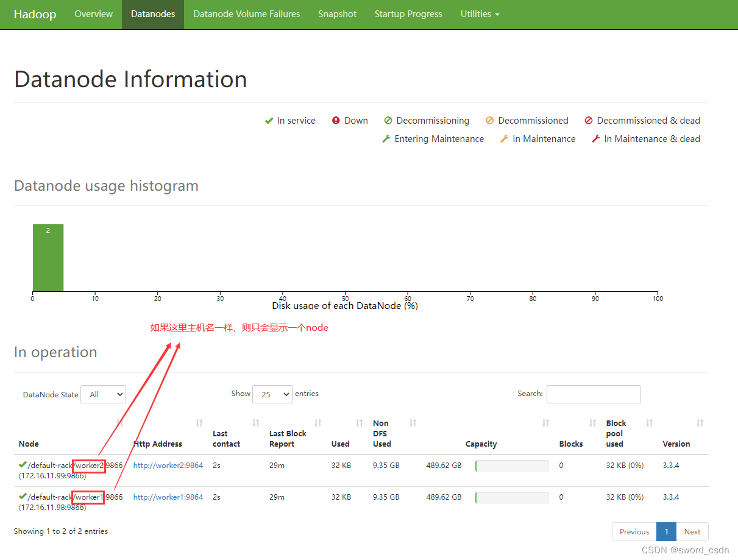Click the worker2 capacity usage bar
738x560 pixels.
tap(512, 466)
